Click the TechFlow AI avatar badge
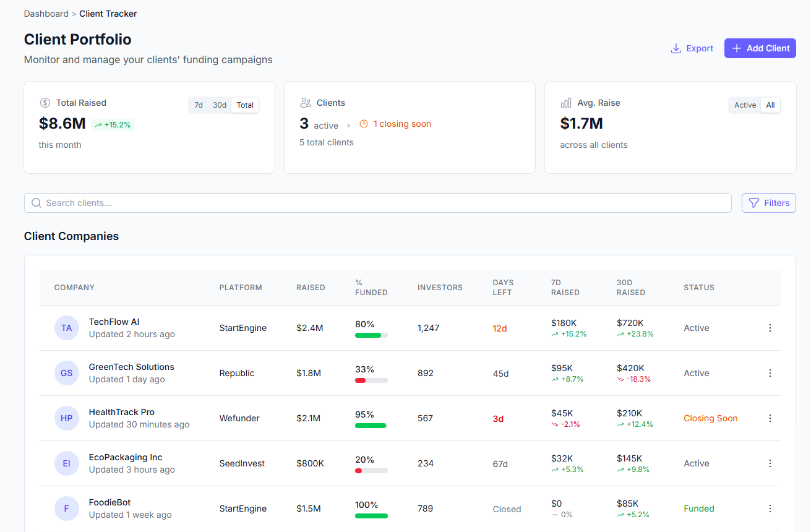Image resolution: width=811 pixels, height=532 pixels. tap(66, 328)
